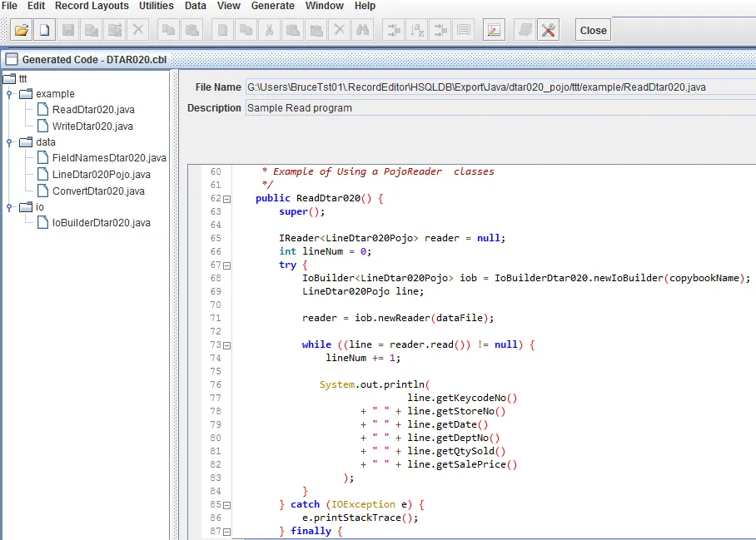
Task: Collapse the example folder tree node
Action: click(x=9, y=94)
